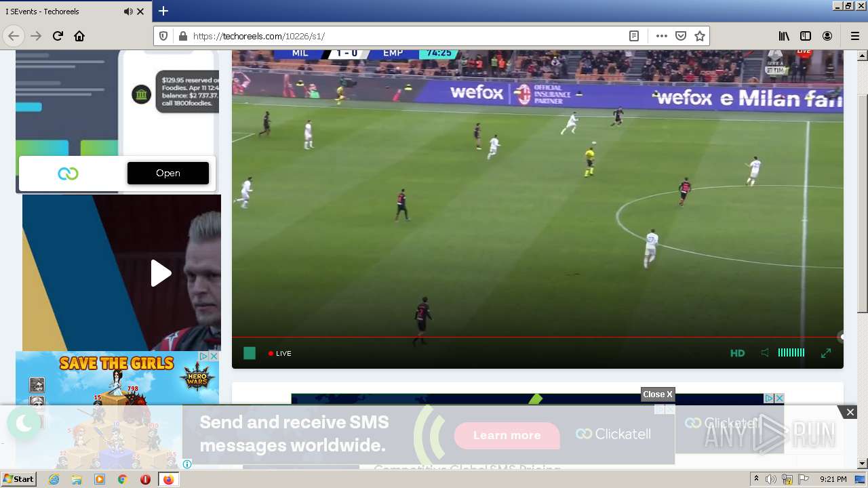Open page actions three-dot menu

click(x=661, y=36)
